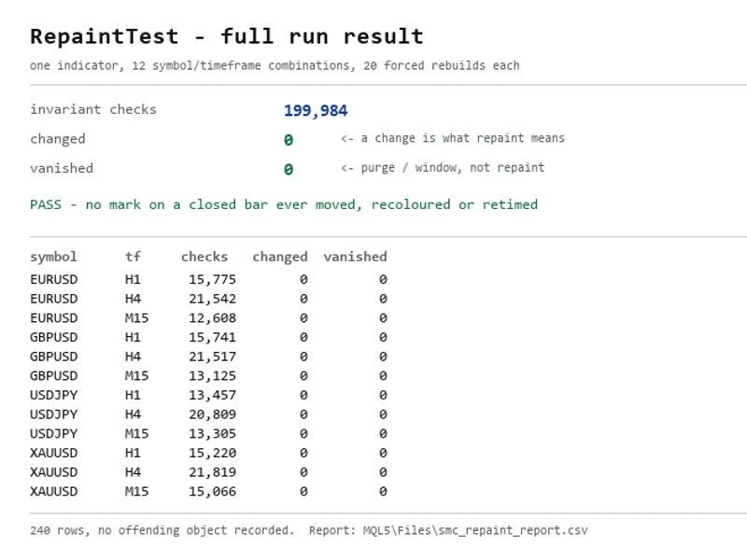Viewport: 747px width, 560px height.
Task: Select checks value 15,775 for EURUSD H1
Action: pos(213,279)
